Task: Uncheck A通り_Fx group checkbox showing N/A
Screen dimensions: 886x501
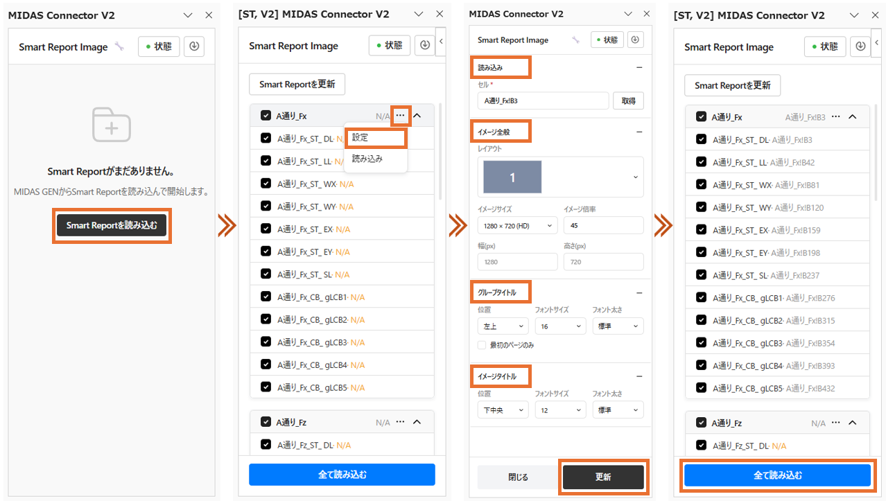Action: tap(266, 115)
